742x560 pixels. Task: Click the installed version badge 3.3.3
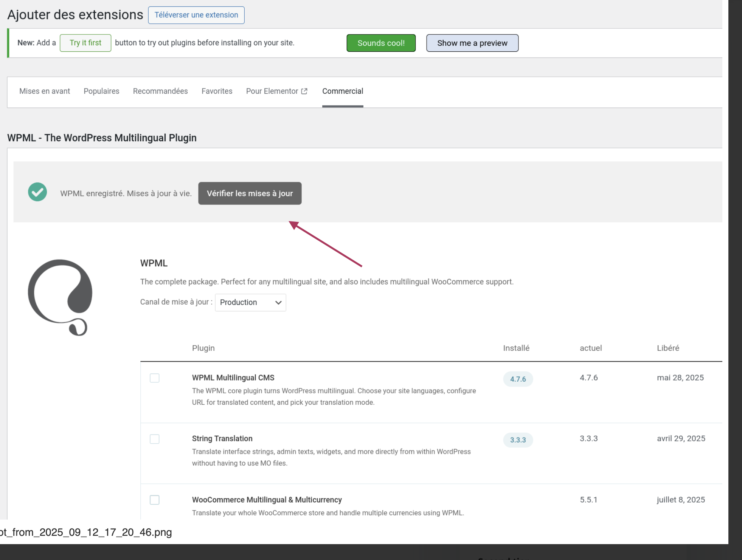(518, 440)
